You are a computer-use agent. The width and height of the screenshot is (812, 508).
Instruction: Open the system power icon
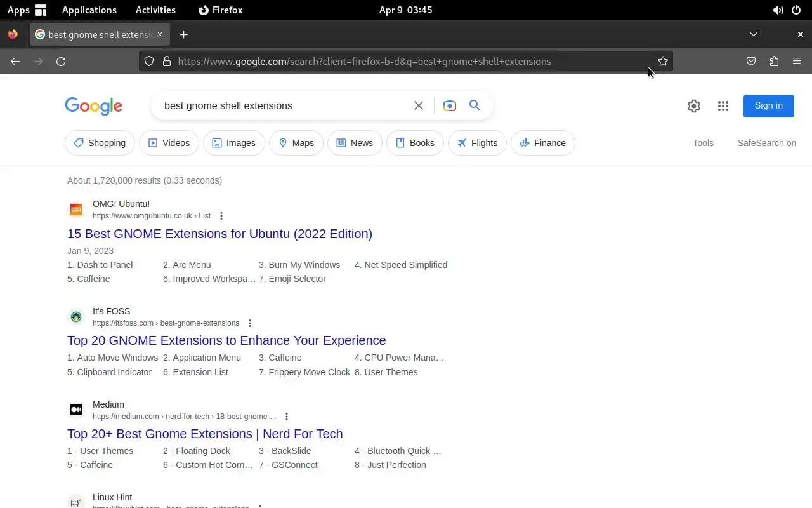796,10
